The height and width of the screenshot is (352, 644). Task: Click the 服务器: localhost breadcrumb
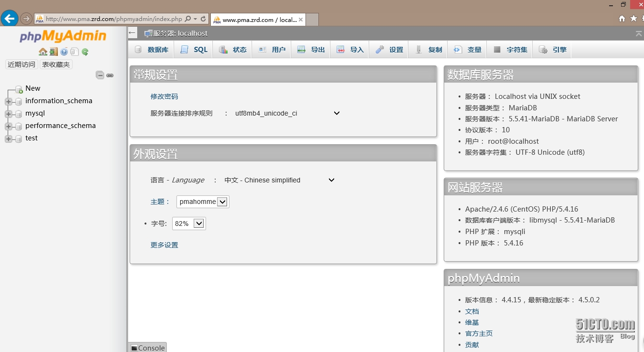pyautogui.click(x=180, y=33)
